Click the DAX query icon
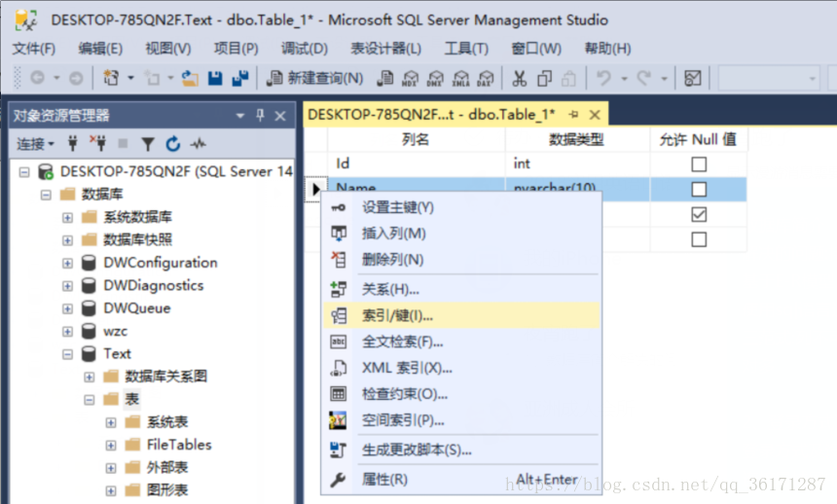 pos(486,79)
